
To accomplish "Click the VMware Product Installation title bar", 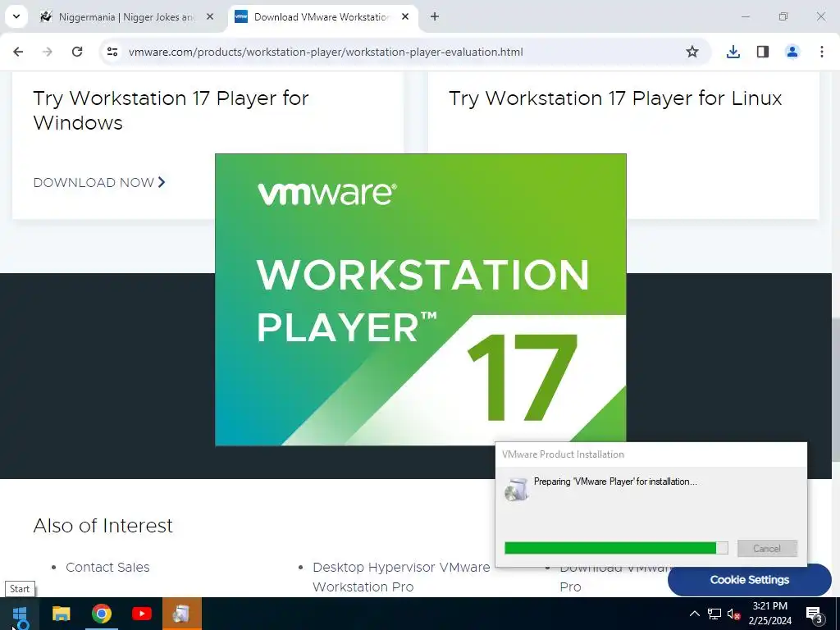I will 651,454.
